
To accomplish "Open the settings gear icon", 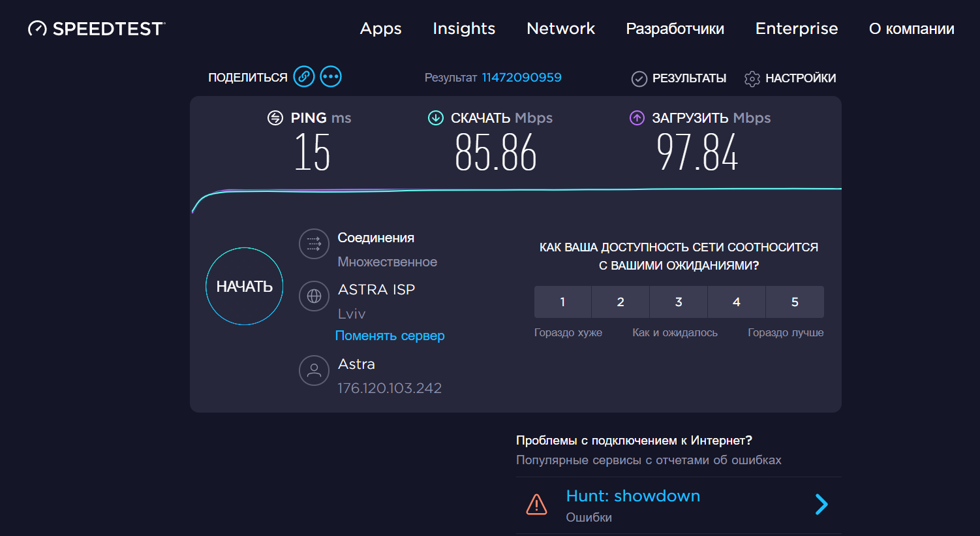I will point(752,79).
